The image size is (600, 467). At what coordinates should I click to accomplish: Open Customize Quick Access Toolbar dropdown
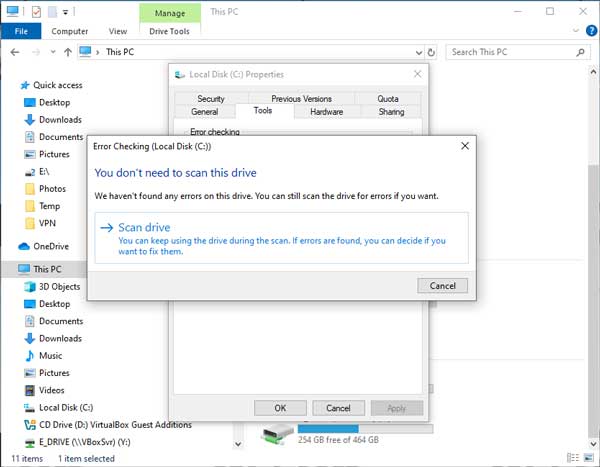tap(65, 13)
